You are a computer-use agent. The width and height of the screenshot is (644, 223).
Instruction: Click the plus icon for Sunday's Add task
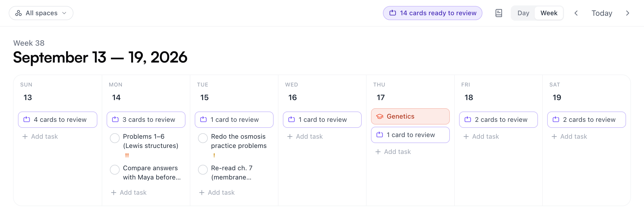[x=25, y=137]
